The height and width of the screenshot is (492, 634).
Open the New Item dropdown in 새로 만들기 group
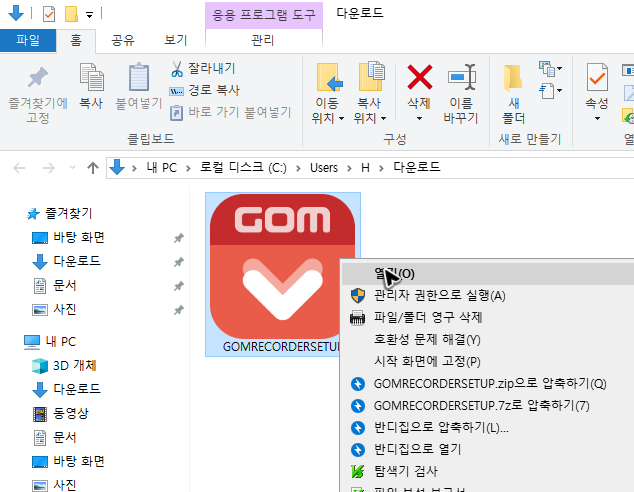coord(550,69)
